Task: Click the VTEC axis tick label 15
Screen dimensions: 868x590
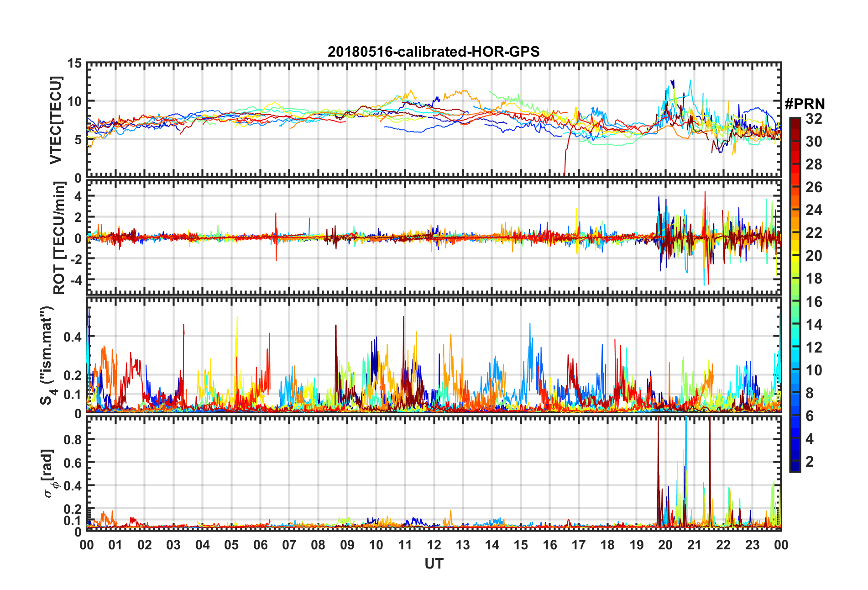Action: [75, 63]
